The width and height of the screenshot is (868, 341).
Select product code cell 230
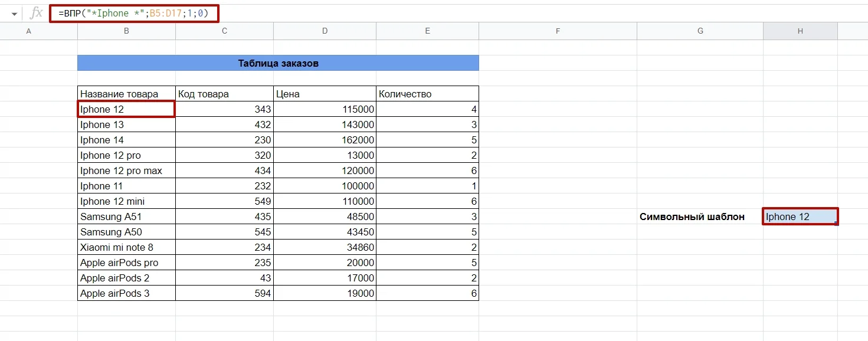point(224,140)
